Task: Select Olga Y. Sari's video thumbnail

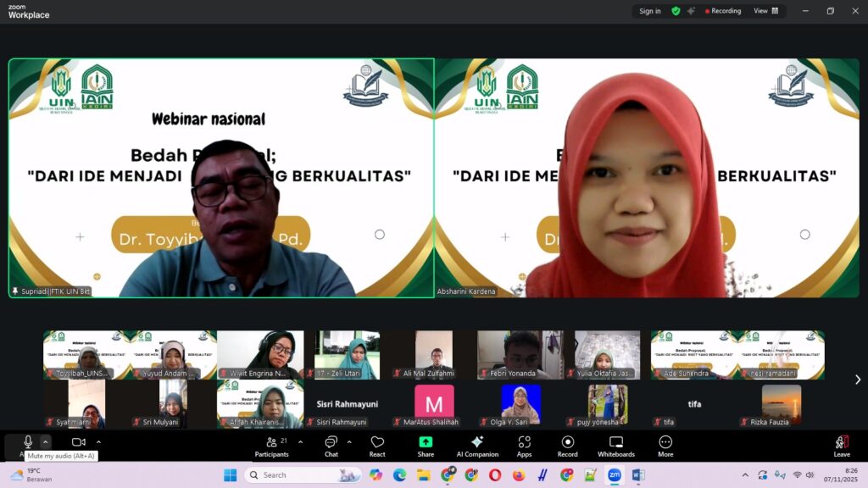Action: 520,405
